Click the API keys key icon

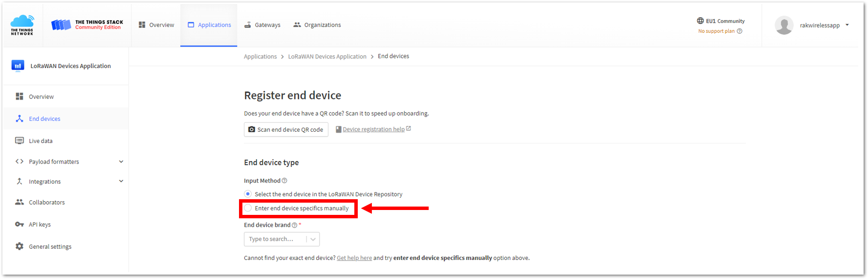click(x=20, y=224)
